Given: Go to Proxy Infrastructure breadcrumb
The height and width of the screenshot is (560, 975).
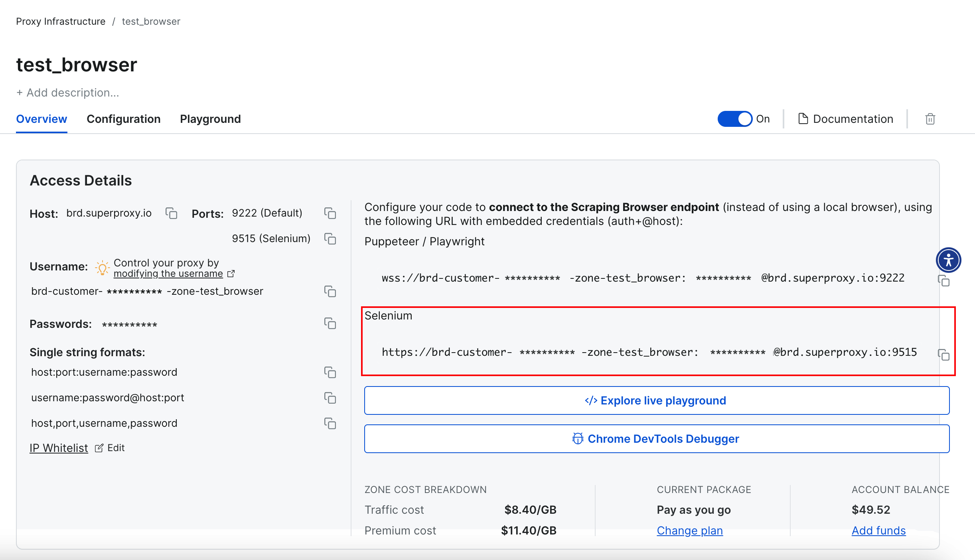Looking at the screenshot, I should [61, 21].
